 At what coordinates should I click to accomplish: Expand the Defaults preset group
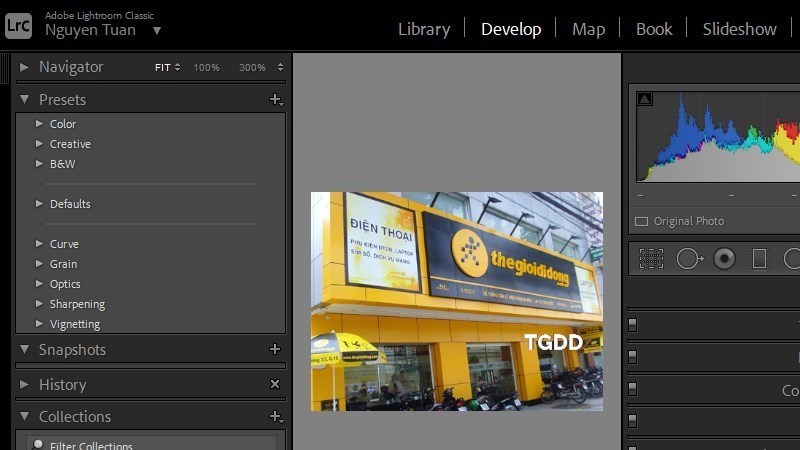[39, 204]
